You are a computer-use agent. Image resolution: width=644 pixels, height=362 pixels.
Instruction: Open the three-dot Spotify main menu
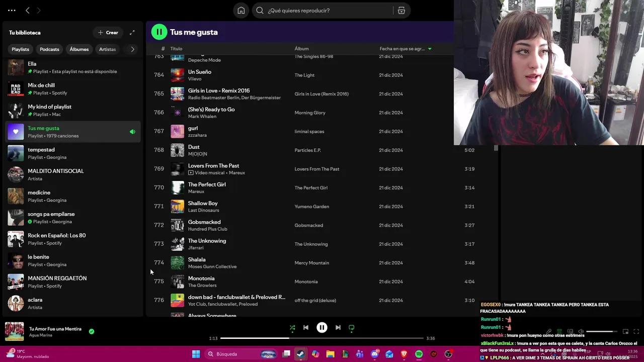coord(12,10)
